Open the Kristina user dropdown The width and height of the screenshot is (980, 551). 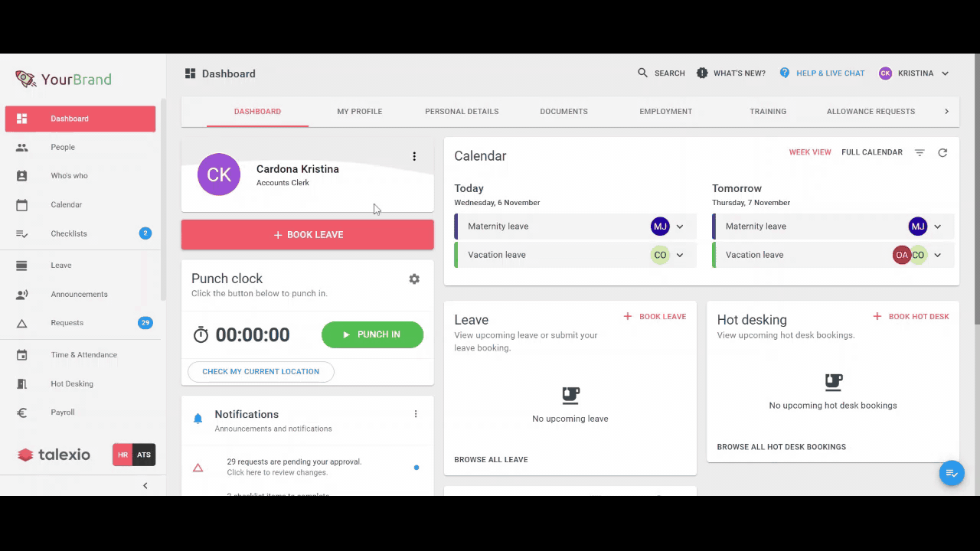pyautogui.click(x=914, y=73)
